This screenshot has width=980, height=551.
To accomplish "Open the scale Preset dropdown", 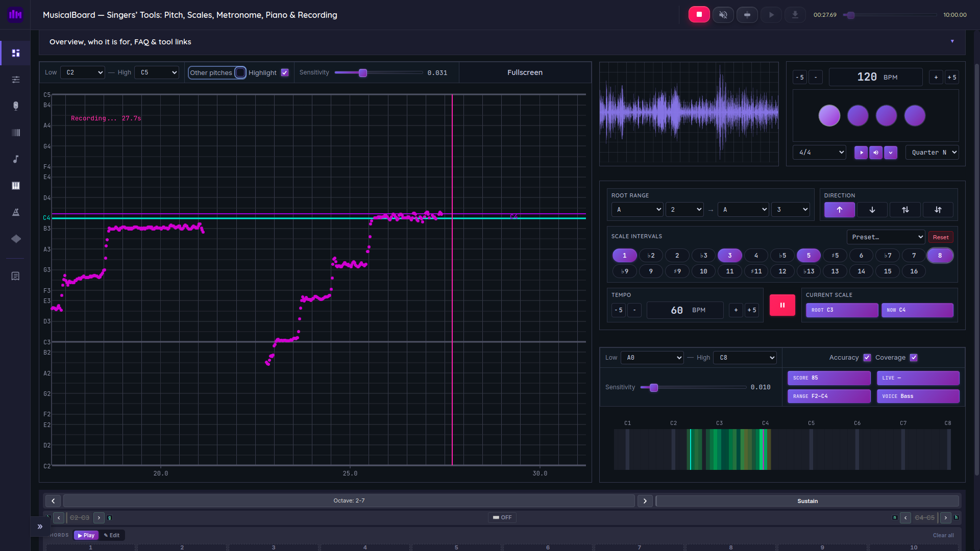I will click(x=886, y=237).
